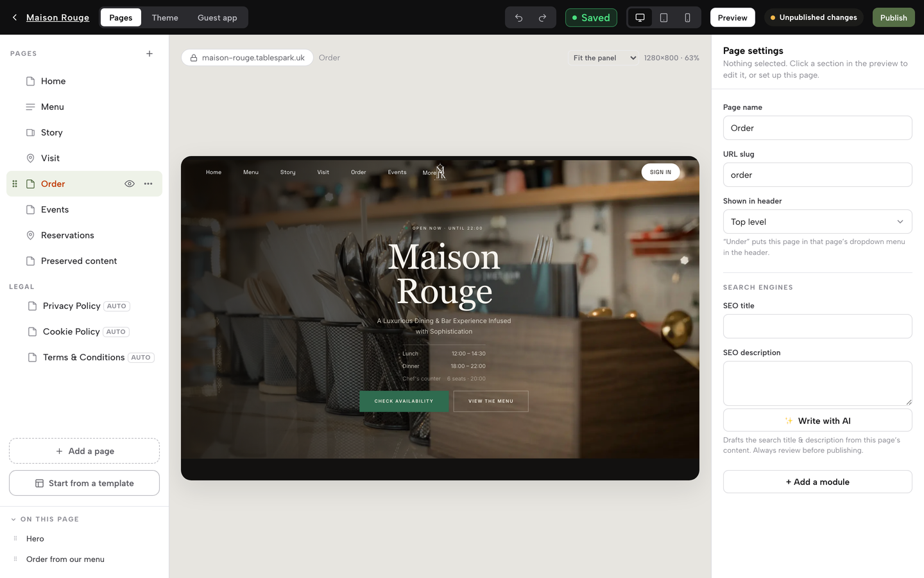Click the Hero section drag handle

[x=15, y=538]
